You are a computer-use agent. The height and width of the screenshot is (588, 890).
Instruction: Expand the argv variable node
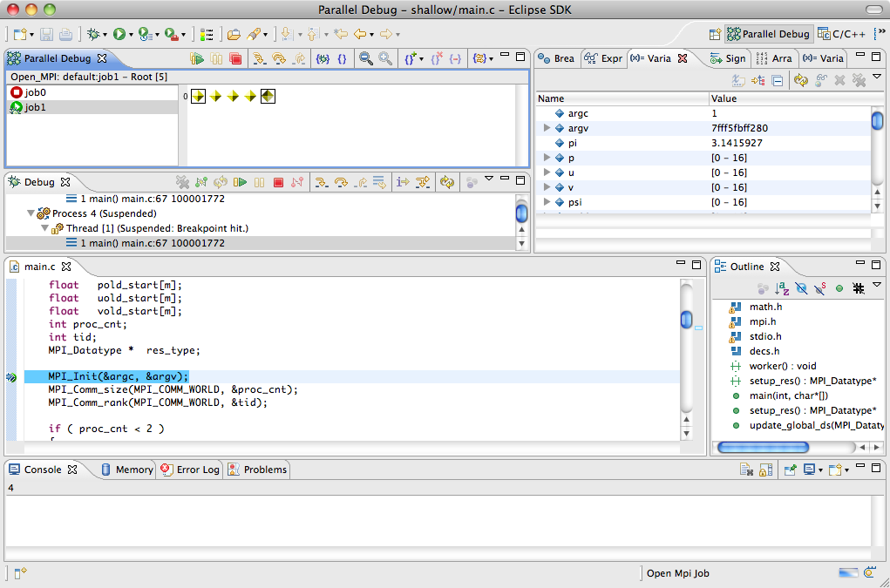coord(547,128)
